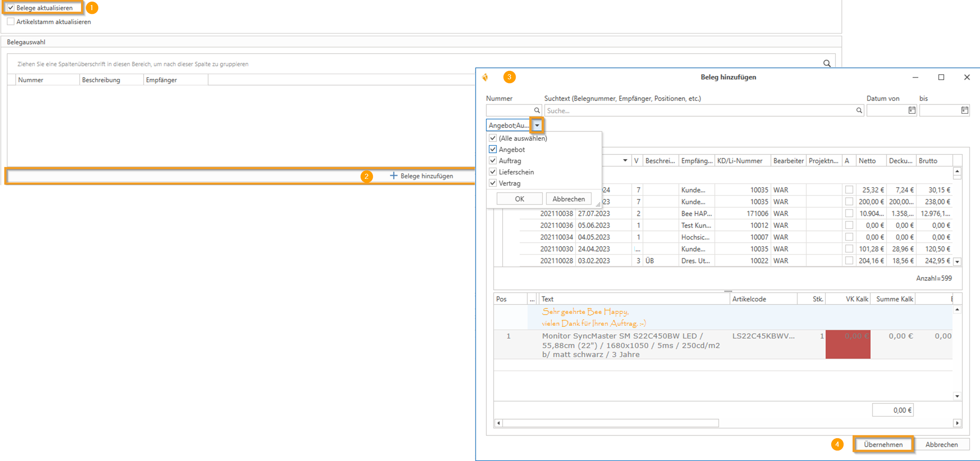980x461 pixels.
Task: Uncheck the Lieferschein option
Action: [x=493, y=172]
